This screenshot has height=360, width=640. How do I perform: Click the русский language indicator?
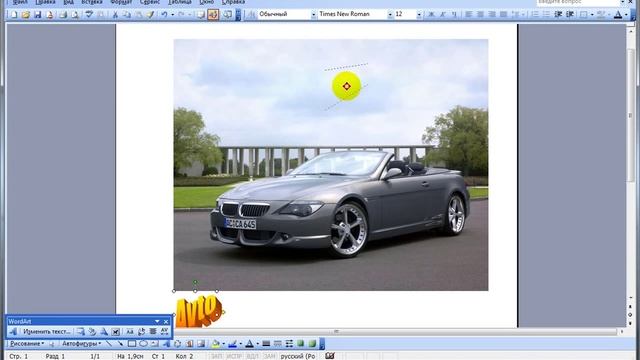click(x=298, y=356)
